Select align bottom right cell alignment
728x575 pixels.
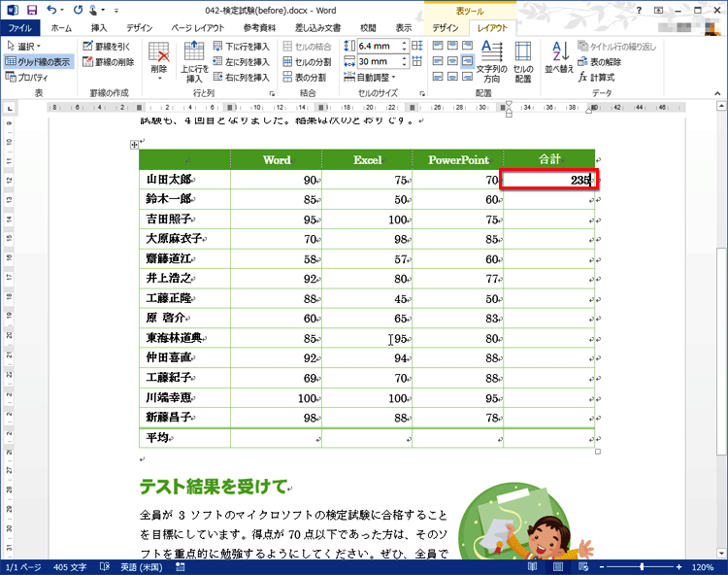click(468, 76)
